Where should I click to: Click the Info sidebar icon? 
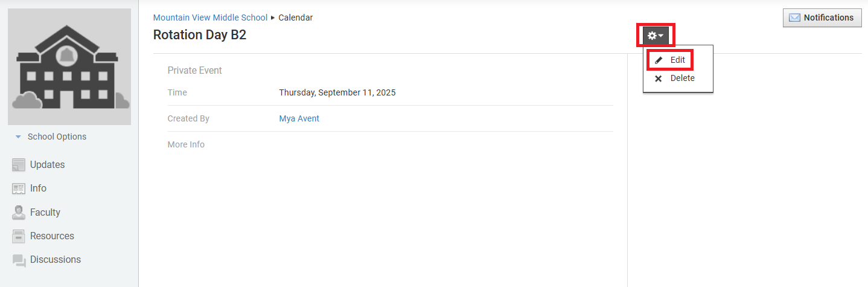[x=19, y=189]
